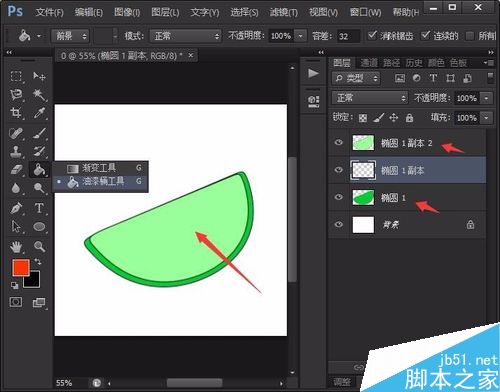Reset default foreground and background colors
This screenshot has width=500, height=392.
pyautogui.click(x=14, y=285)
